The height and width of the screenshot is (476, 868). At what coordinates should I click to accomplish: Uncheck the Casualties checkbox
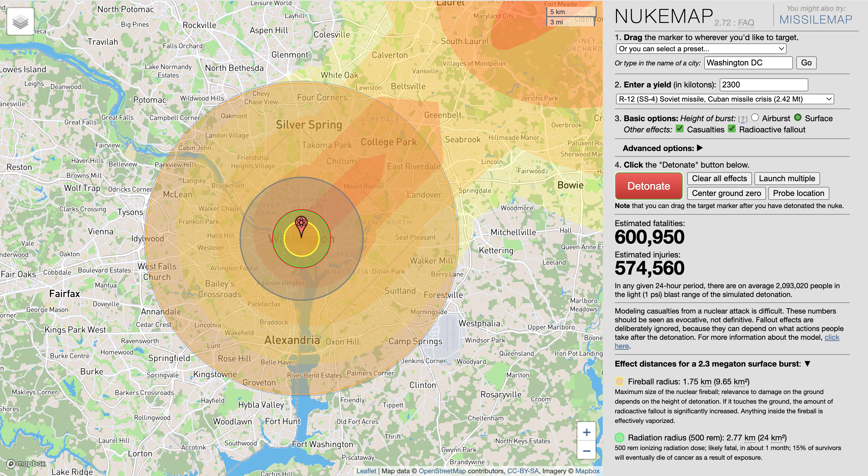tap(680, 129)
